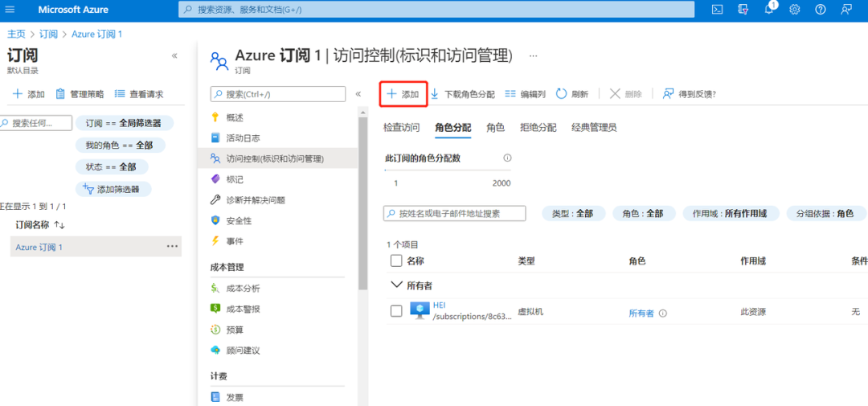Open the ellipsis menu for Azure 订阅 1 row
The width and height of the screenshot is (868, 406).
coord(172,247)
